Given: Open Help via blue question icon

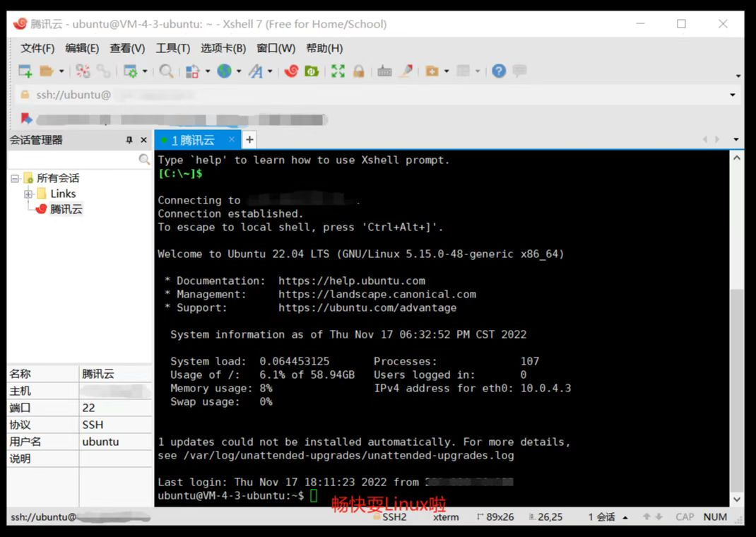Looking at the screenshot, I should pyautogui.click(x=499, y=71).
